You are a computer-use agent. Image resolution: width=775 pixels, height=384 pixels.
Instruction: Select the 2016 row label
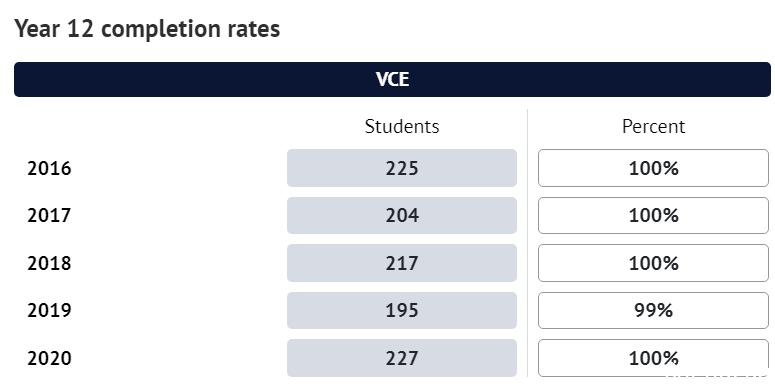point(49,169)
